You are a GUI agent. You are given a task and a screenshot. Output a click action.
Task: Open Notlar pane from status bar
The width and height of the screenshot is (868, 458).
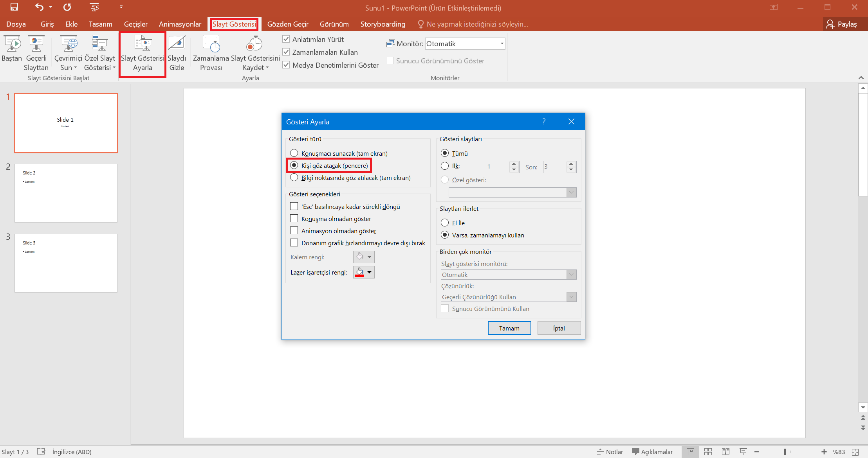click(x=610, y=452)
